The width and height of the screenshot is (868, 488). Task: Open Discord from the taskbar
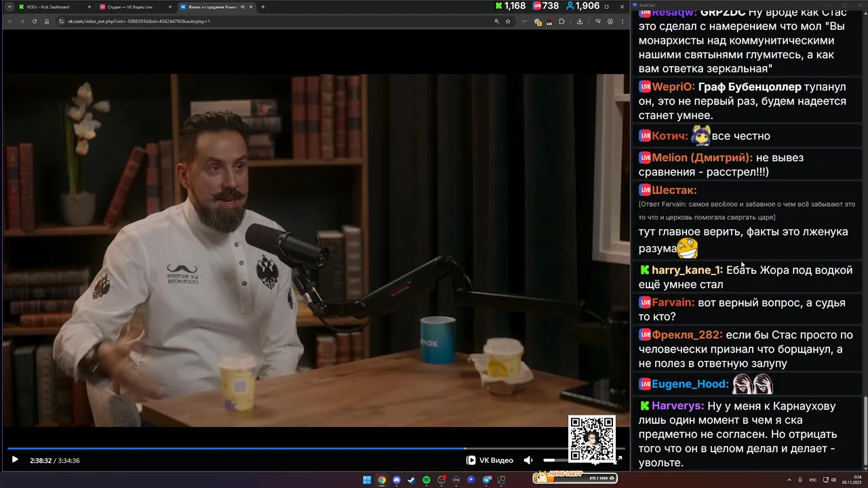coord(397,480)
